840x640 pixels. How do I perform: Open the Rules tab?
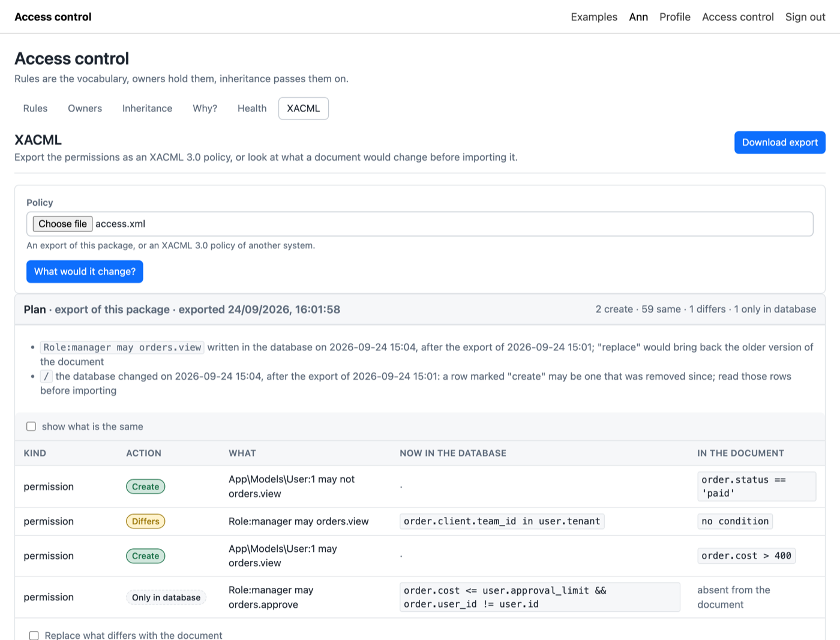[35, 109]
